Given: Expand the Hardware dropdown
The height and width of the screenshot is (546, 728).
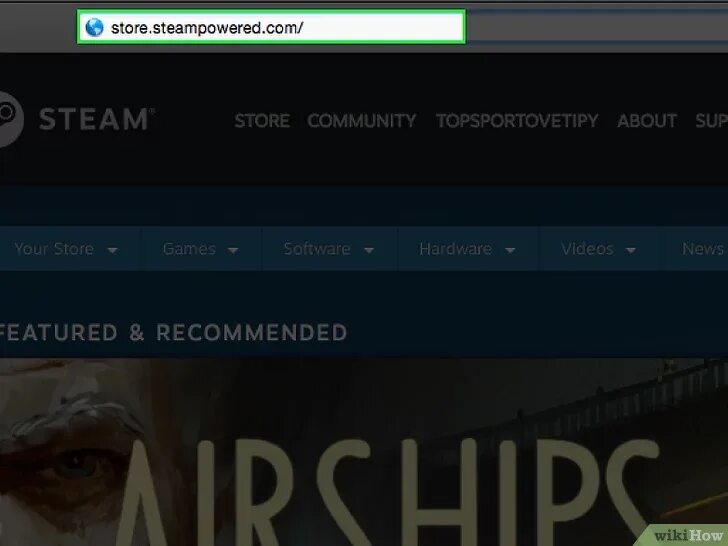Looking at the screenshot, I should [x=467, y=249].
